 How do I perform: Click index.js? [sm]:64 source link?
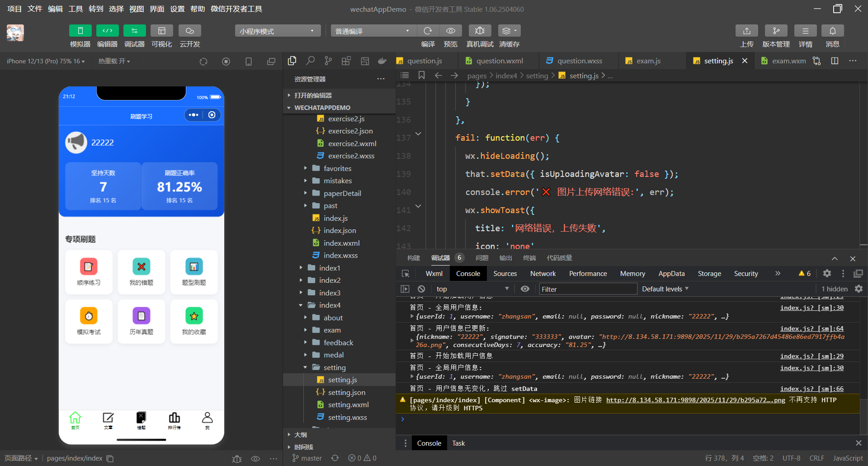coord(812,328)
